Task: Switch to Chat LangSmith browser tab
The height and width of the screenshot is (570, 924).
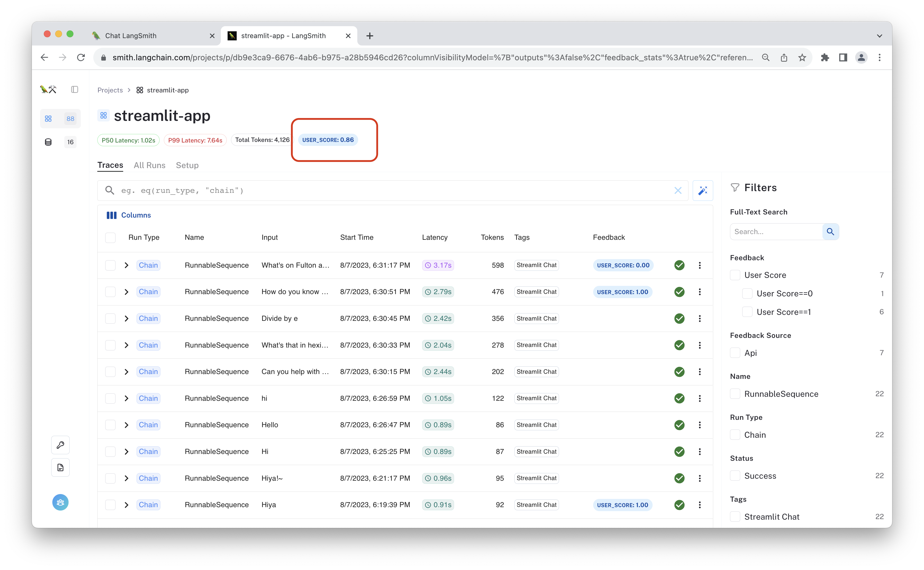Action: tap(152, 36)
